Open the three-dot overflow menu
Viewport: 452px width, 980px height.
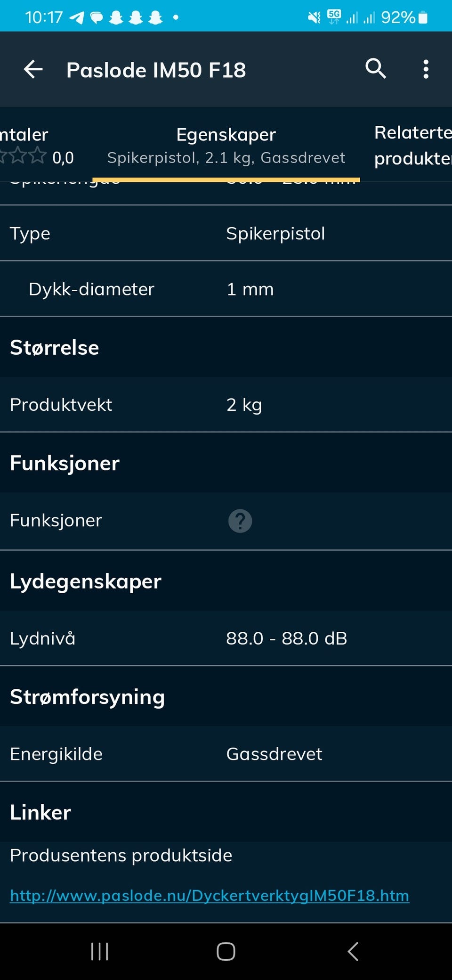[x=426, y=69]
